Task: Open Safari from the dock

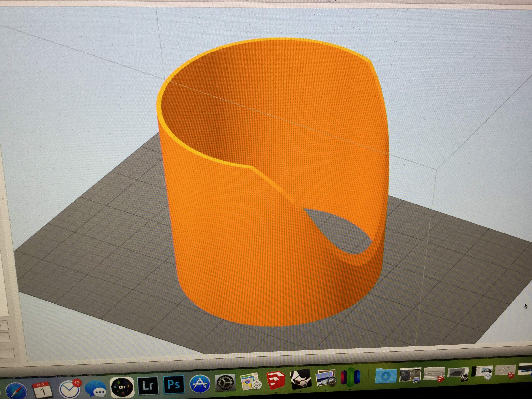Action: point(16,391)
